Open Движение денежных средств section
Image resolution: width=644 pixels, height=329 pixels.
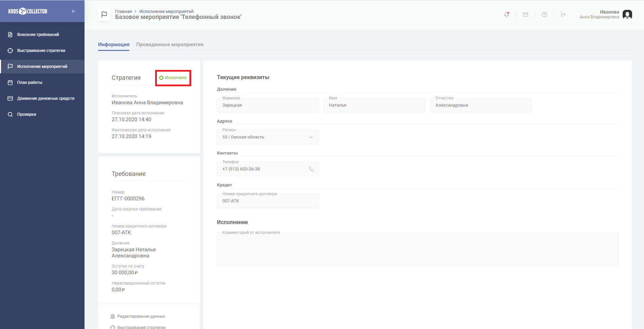point(45,98)
